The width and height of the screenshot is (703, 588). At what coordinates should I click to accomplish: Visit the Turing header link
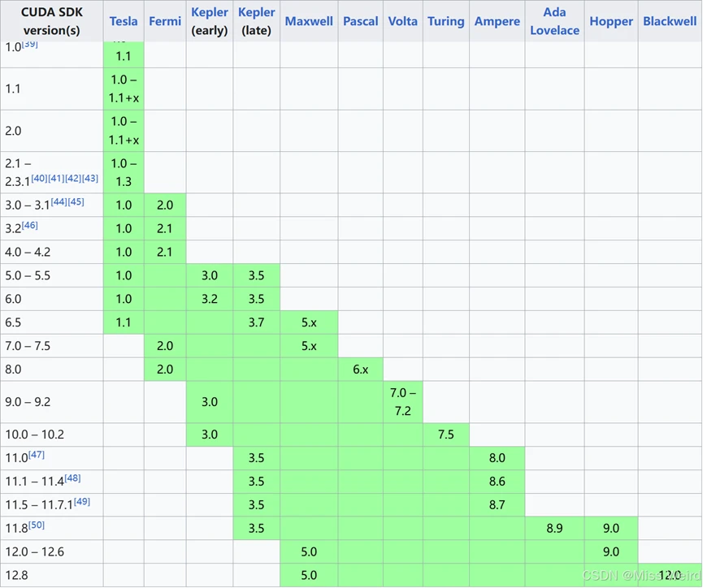click(x=445, y=21)
